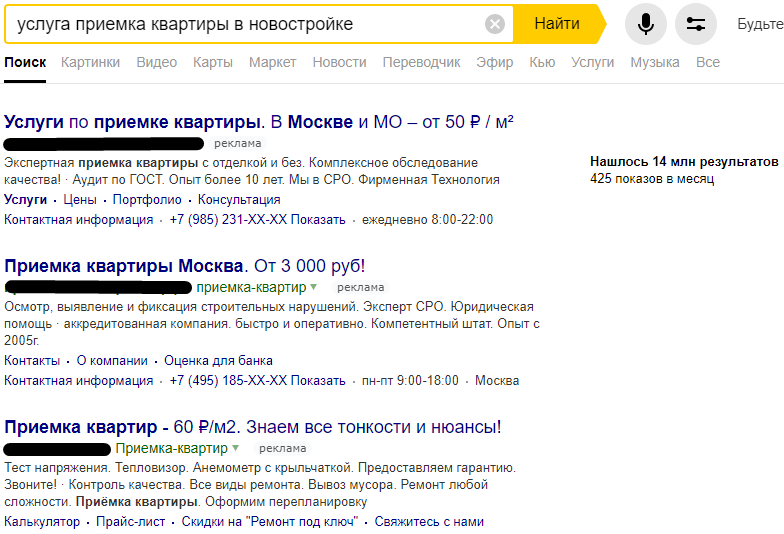The width and height of the screenshot is (784, 534).
Task: Open Оценка для банка sitelink
Action: point(218,360)
